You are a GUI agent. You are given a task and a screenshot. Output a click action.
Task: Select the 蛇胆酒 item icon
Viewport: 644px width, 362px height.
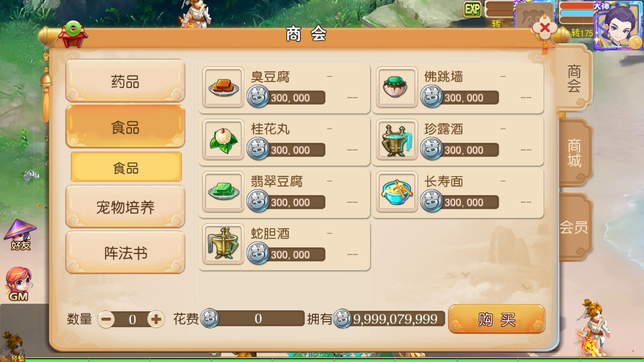tap(223, 244)
